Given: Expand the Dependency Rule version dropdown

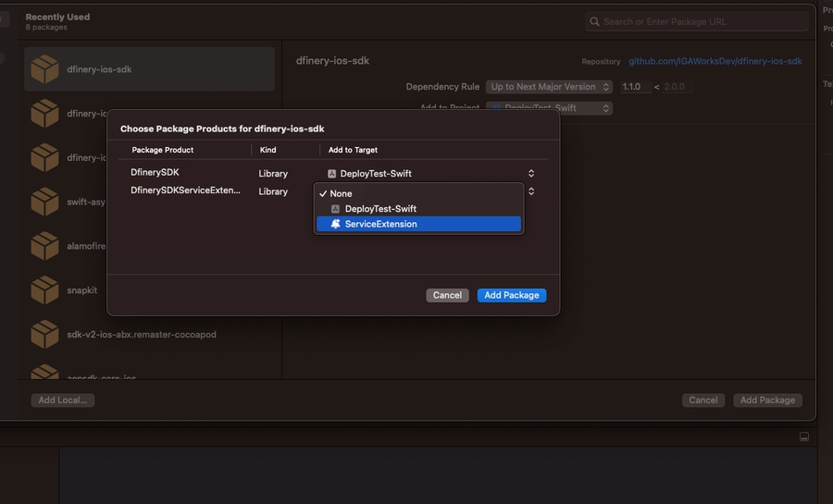Looking at the screenshot, I should (x=549, y=87).
